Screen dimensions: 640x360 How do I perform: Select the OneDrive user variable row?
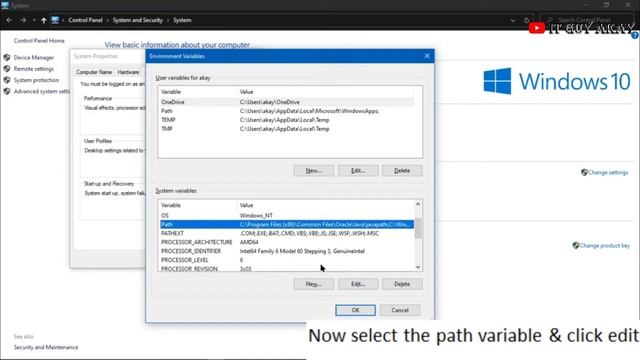(287, 102)
